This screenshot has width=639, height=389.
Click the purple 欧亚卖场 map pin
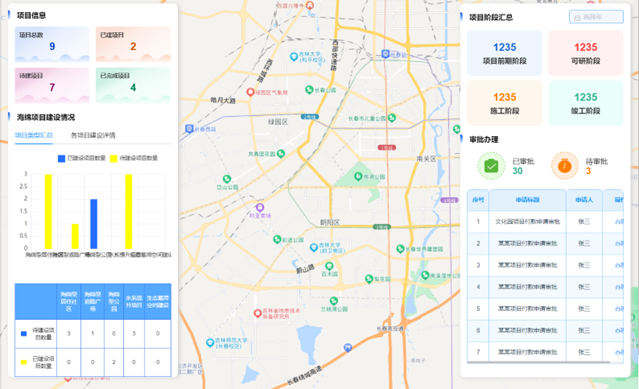[260, 207]
